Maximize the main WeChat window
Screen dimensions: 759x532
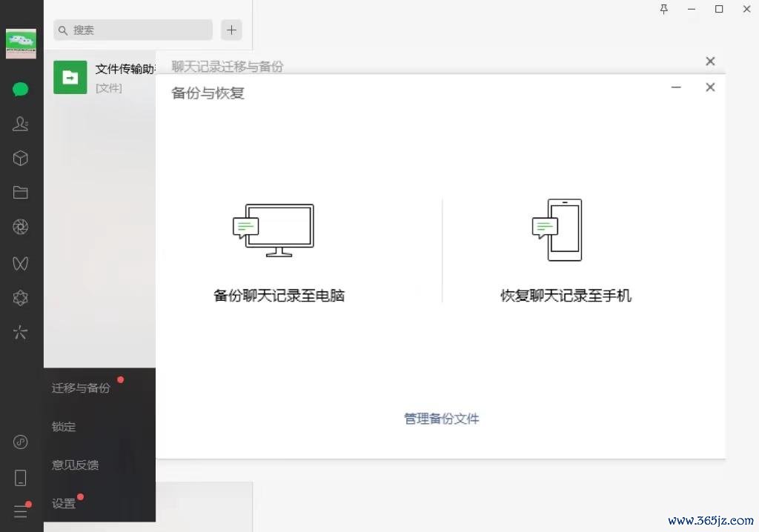click(719, 9)
